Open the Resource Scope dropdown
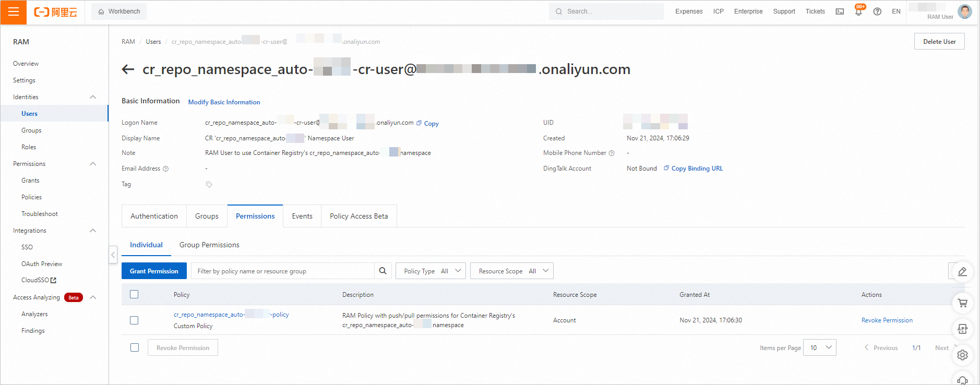 coord(511,271)
